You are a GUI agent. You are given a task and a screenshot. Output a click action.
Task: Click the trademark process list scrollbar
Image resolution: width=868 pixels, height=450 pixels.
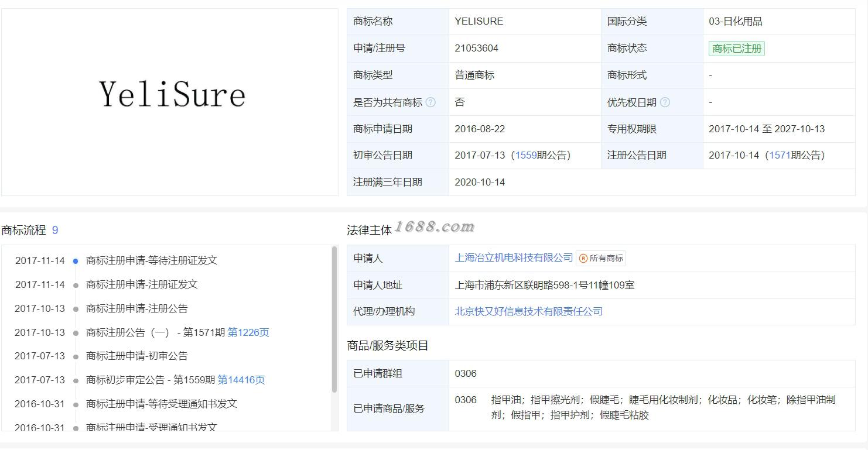tap(334, 320)
